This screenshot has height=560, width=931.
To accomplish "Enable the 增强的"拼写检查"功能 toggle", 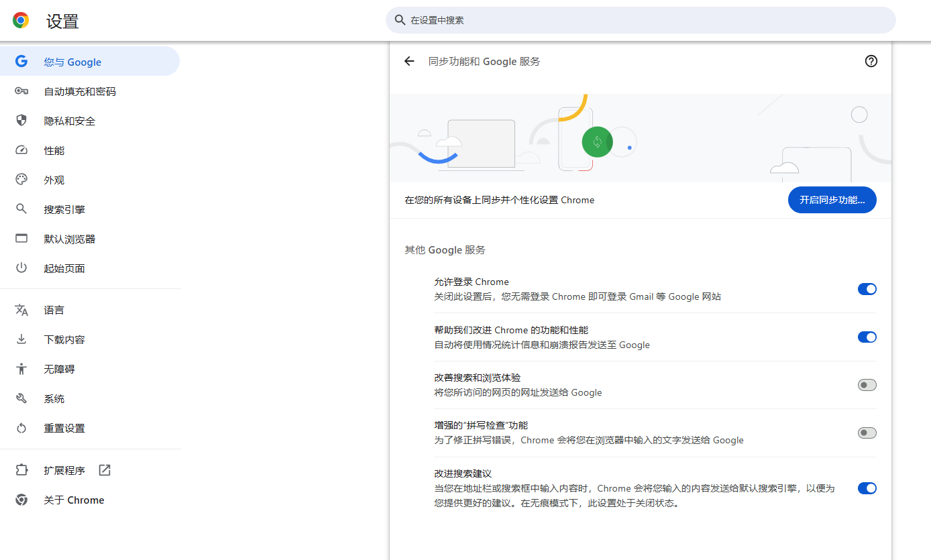I will coord(867,433).
